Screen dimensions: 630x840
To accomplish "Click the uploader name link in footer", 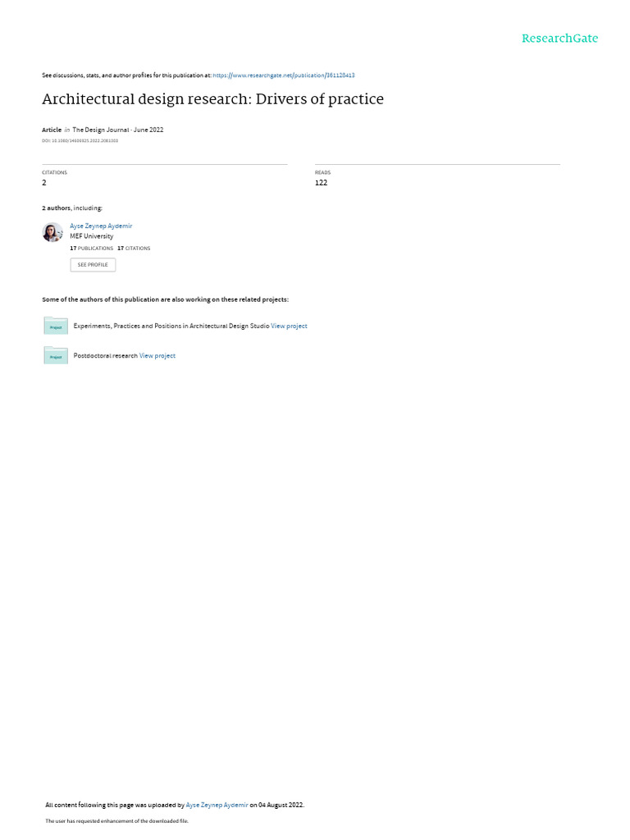I will click(x=217, y=805).
